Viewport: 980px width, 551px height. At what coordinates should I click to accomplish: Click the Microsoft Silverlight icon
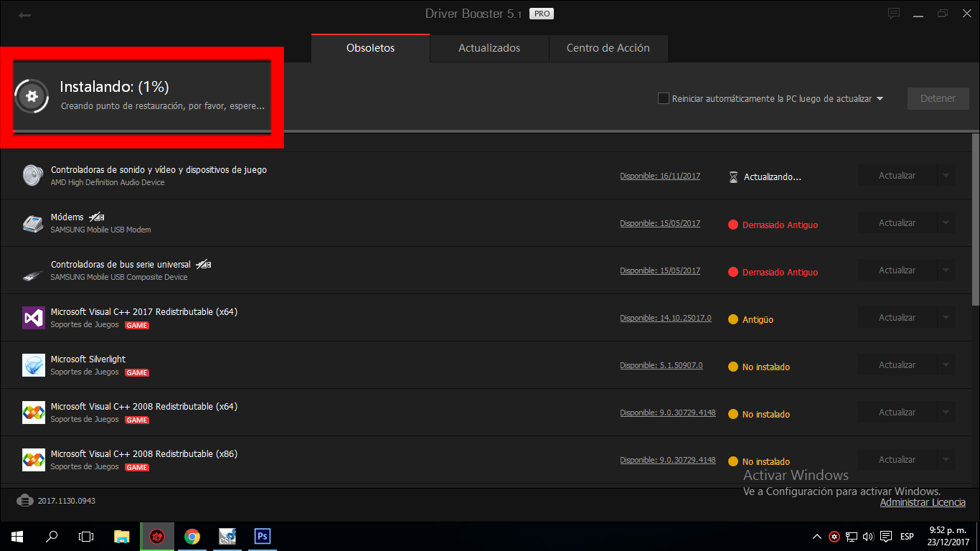(33, 365)
